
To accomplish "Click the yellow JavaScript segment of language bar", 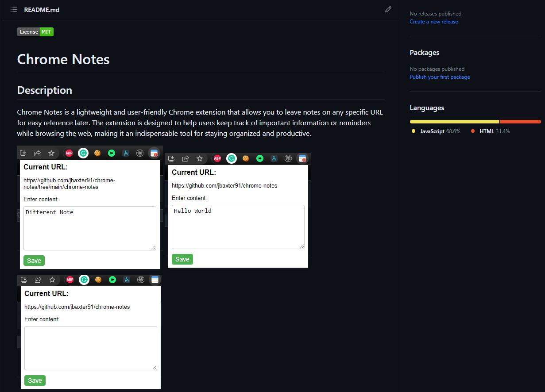I will (x=454, y=122).
